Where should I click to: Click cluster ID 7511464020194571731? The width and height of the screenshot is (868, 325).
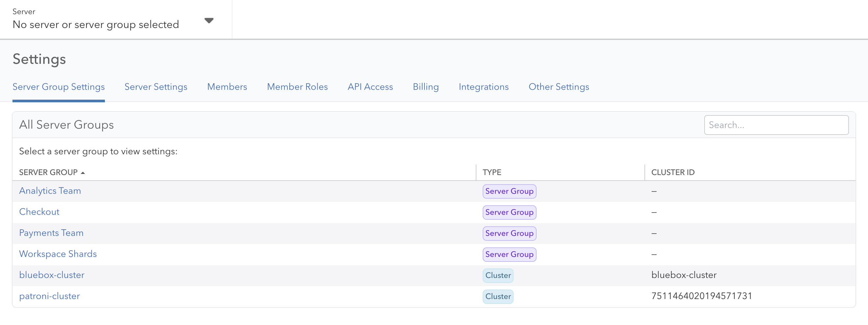(702, 296)
